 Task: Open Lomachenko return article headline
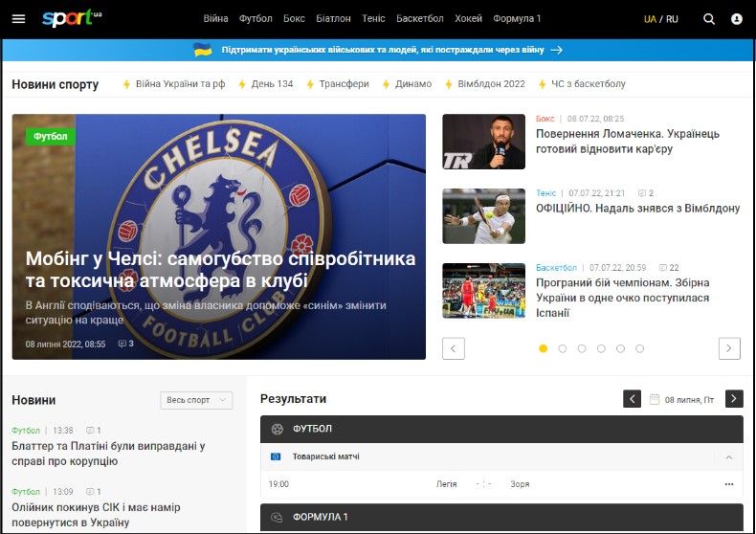click(x=628, y=142)
